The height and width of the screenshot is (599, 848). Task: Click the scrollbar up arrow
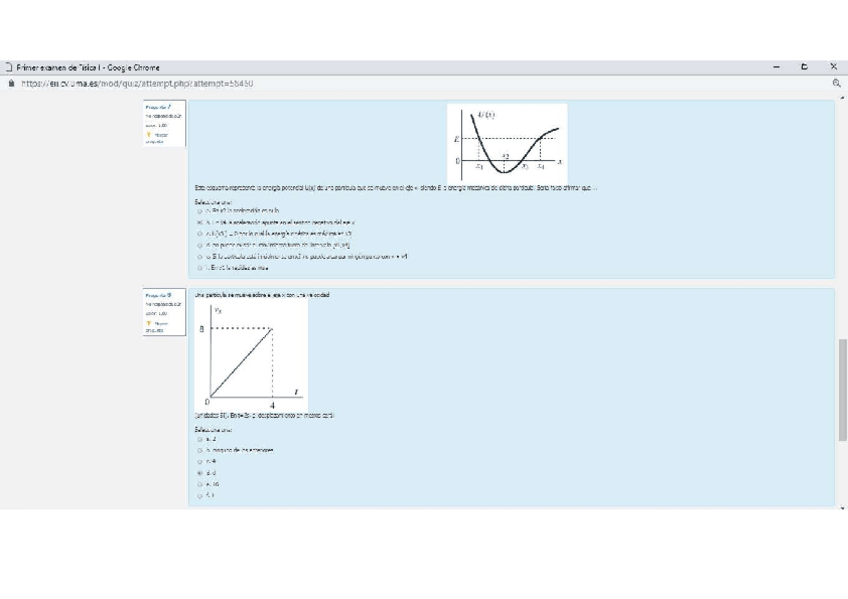842,98
